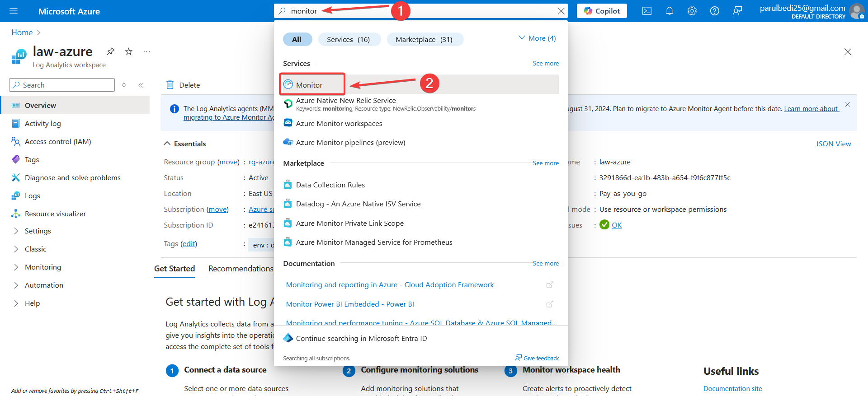Open Resource visualizer

pyautogui.click(x=75, y=214)
